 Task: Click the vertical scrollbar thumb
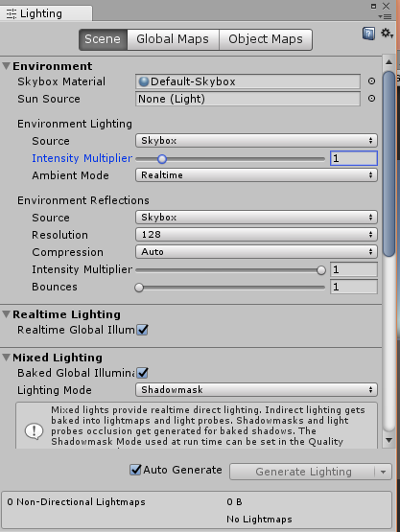[x=389, y=164]
